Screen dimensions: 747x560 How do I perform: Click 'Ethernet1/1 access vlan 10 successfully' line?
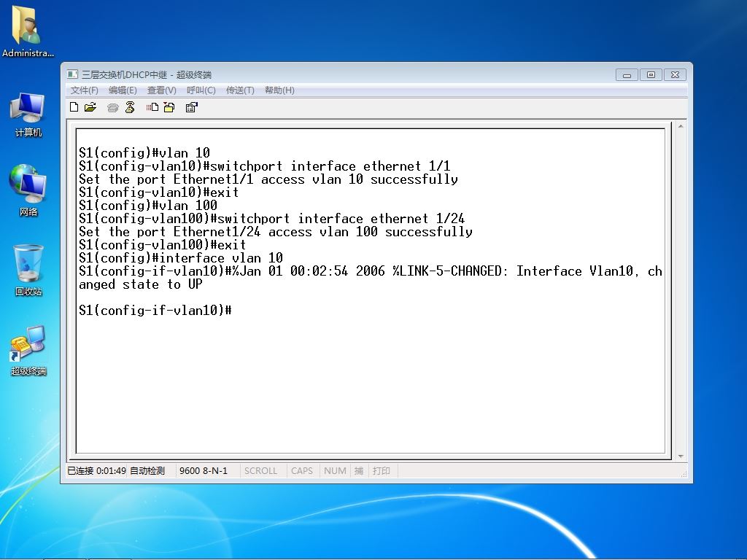pos(268,179)
